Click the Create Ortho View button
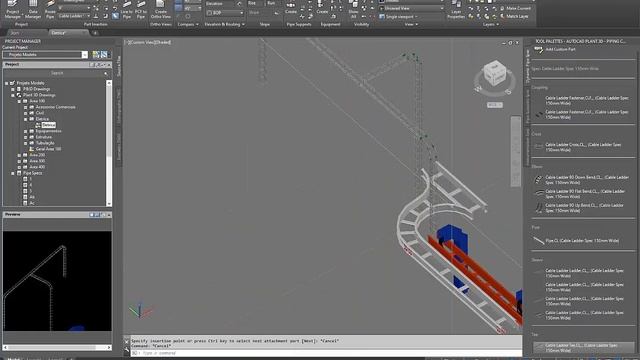 [x=160, y=9]
